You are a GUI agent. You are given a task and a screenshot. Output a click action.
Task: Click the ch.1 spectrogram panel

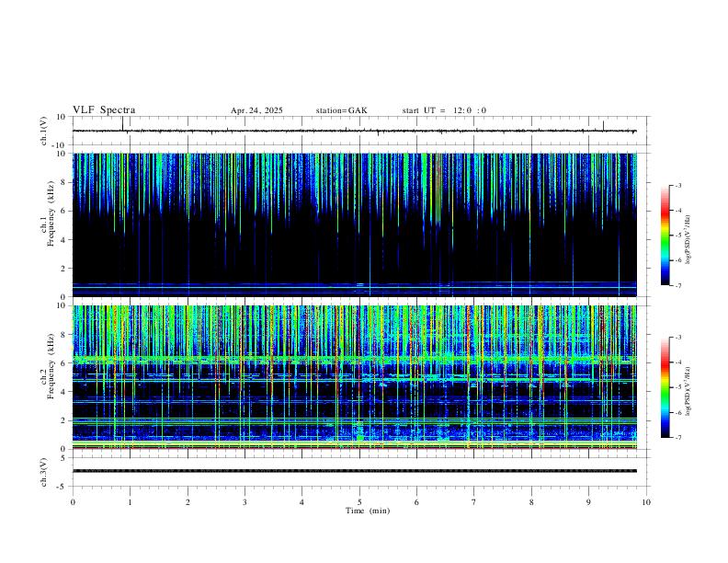pyautogui.click(x=355, y=224)
